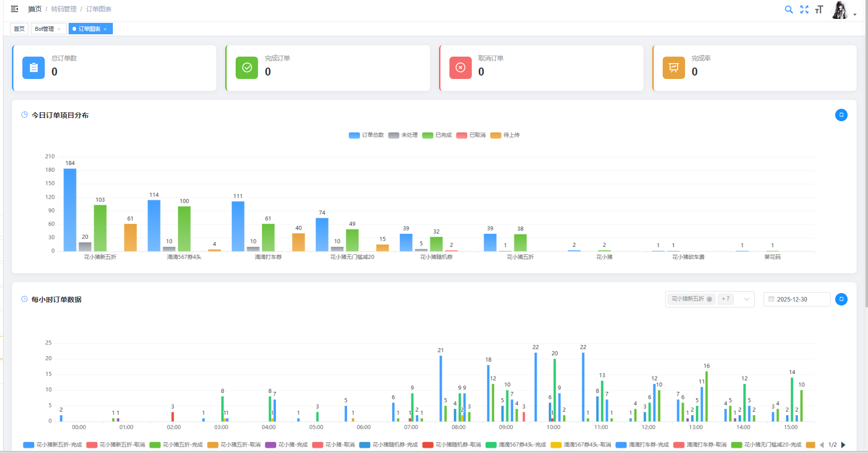The height and width of the screenshot is (453, 868).
Task: Expand the project filter dropdown chevron
Action: click(x=746, y=300)
